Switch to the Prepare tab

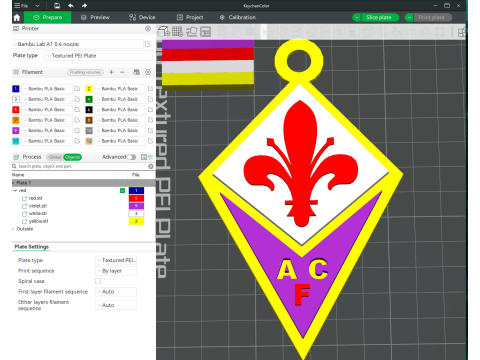click(x=48, y=17)
